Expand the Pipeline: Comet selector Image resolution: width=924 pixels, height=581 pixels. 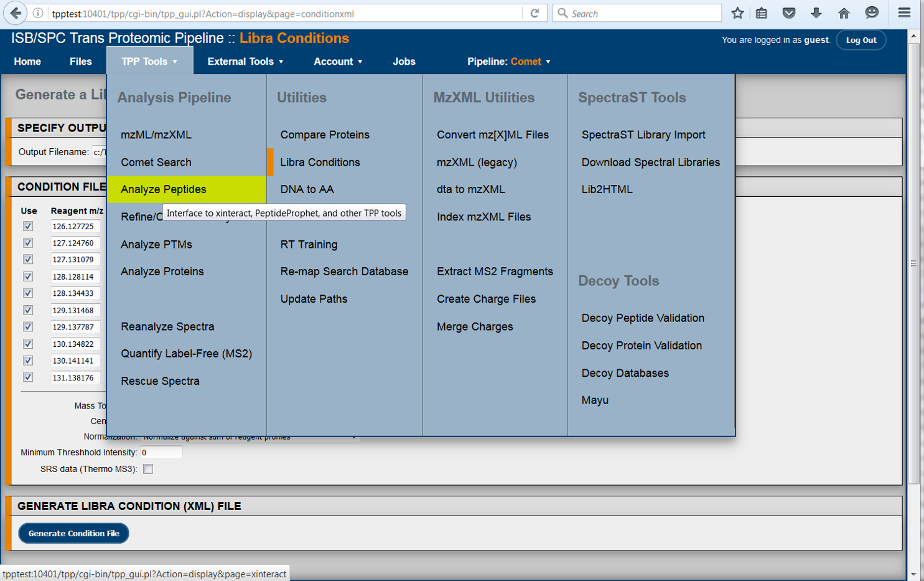point(508,62)
